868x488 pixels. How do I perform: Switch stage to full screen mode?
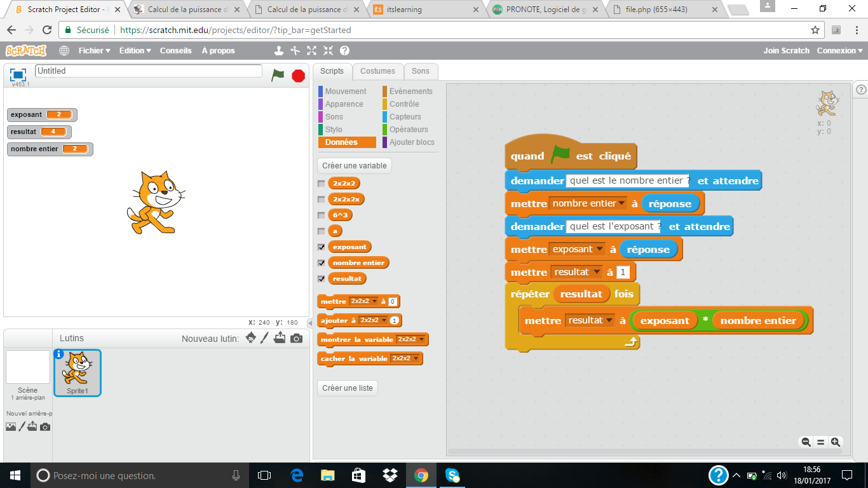pos(18,74)
